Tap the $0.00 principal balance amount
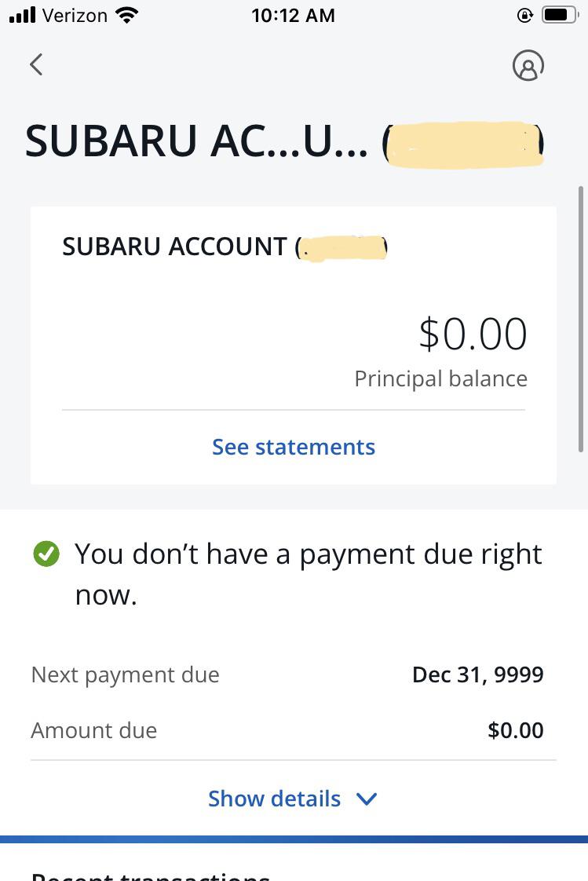588x881 pixels. [473, 333]
